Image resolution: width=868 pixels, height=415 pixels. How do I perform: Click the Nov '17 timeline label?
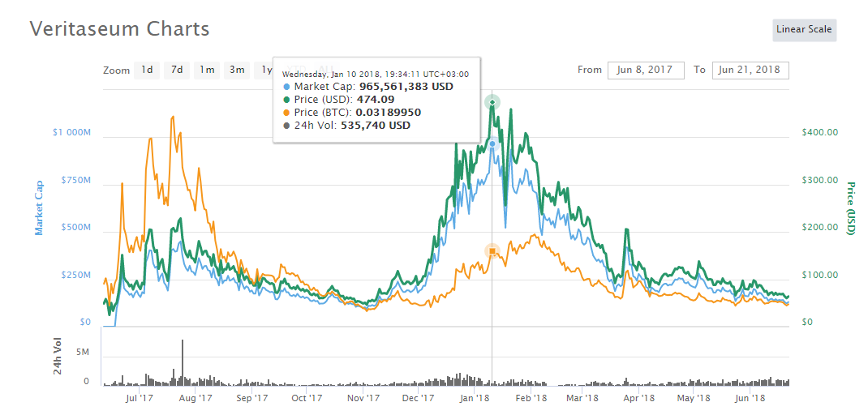click(363, 397)
